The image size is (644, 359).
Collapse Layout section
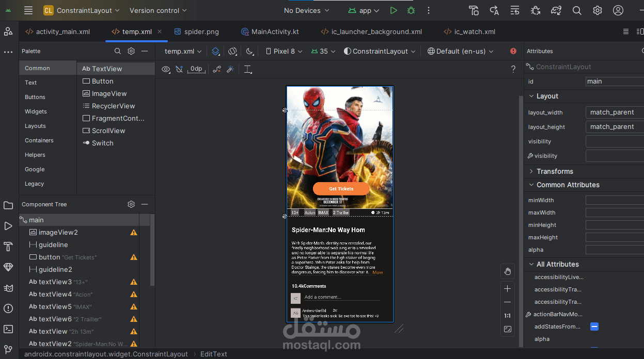(531, 96)
